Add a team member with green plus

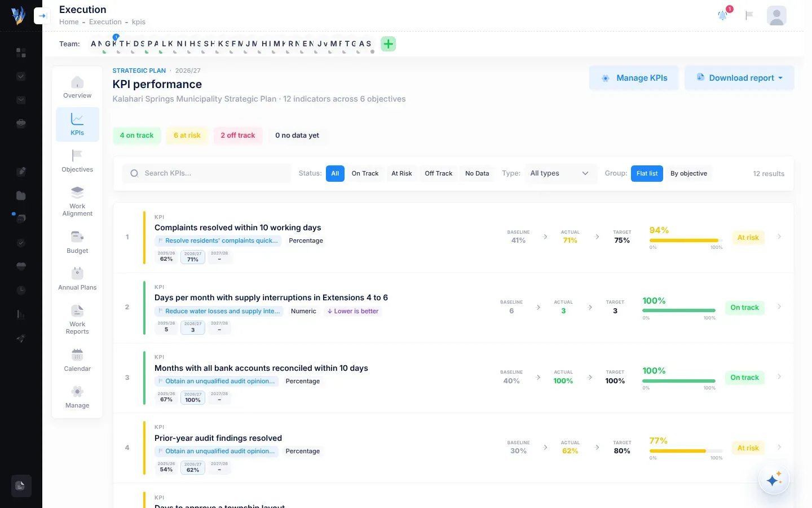pyautogui.click(x=389, y=44)
